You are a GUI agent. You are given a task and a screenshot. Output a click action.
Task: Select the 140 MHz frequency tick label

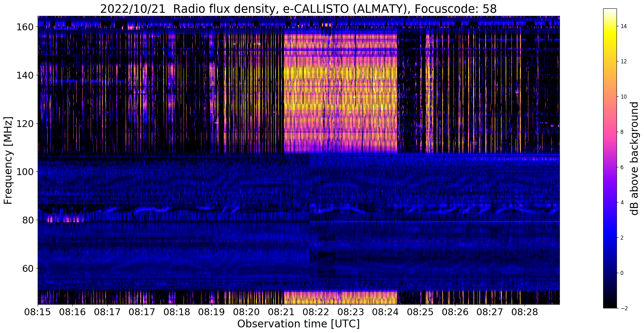(x=25, y=75)
